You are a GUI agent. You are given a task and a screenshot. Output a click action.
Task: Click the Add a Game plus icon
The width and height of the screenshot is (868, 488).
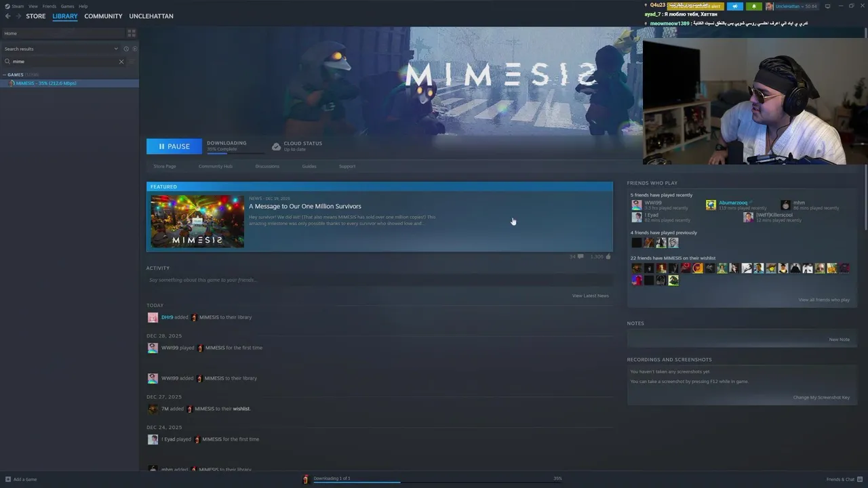tap(8, 479)
